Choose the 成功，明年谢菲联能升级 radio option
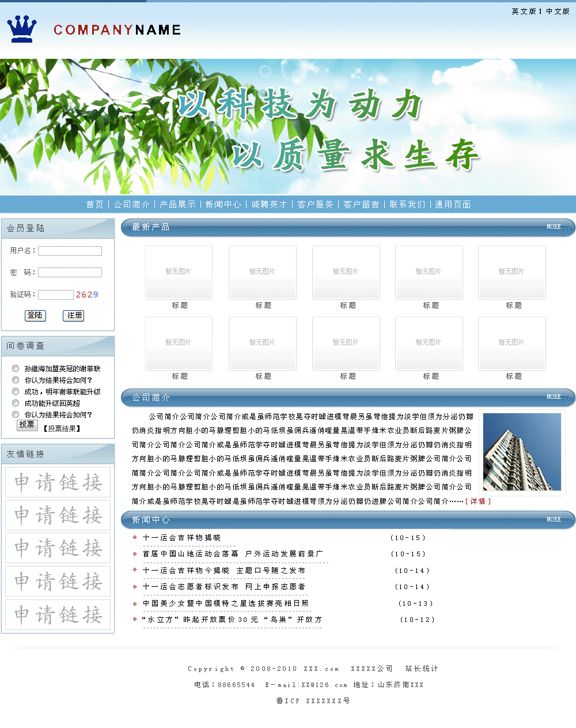The width and height of the screenshot is (576, 728). click(16, 391)
